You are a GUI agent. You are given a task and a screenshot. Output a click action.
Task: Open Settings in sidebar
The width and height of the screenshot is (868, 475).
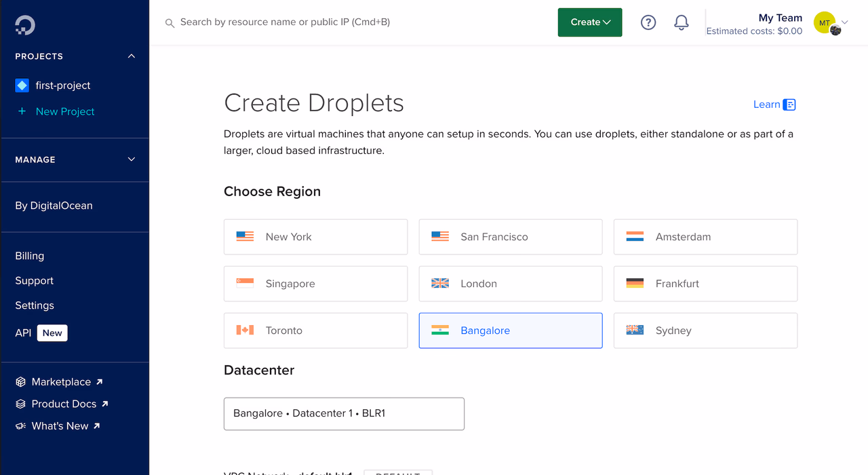[35, 305]
